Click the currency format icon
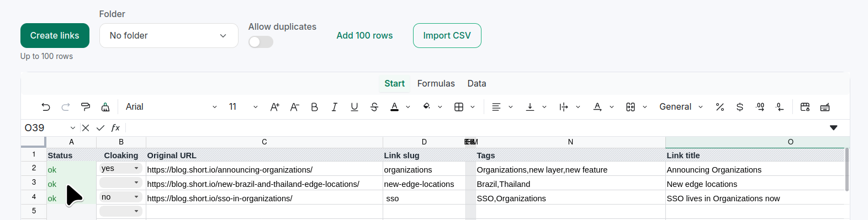Viewport: 868px width, 220px height. pos(739,107)
